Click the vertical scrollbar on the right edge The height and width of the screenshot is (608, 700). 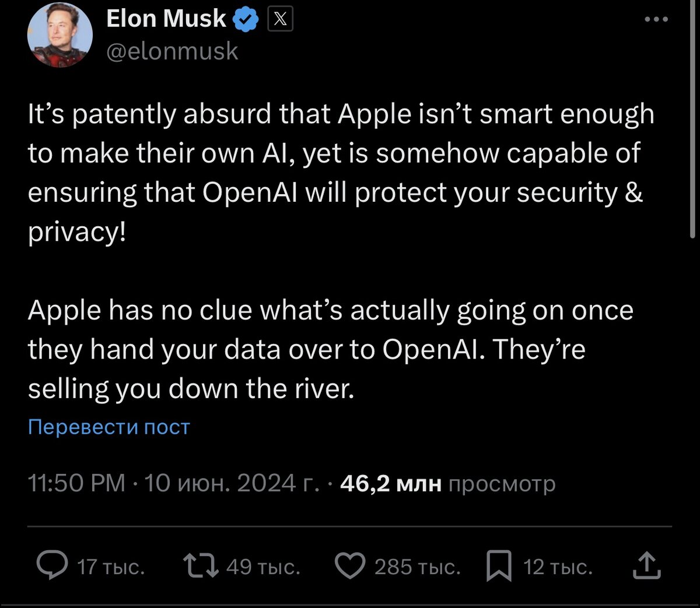point(693,117)
